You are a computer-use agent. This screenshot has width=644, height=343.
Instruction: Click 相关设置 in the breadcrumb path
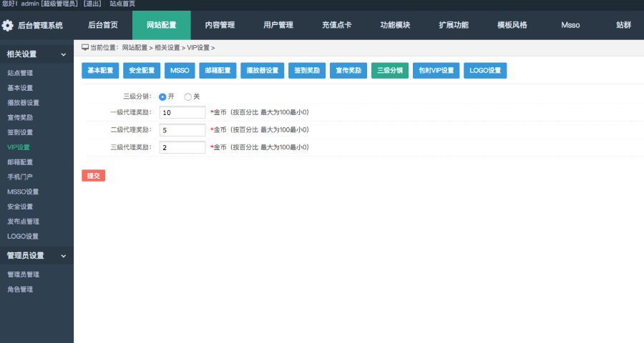[x=167, y=48]
